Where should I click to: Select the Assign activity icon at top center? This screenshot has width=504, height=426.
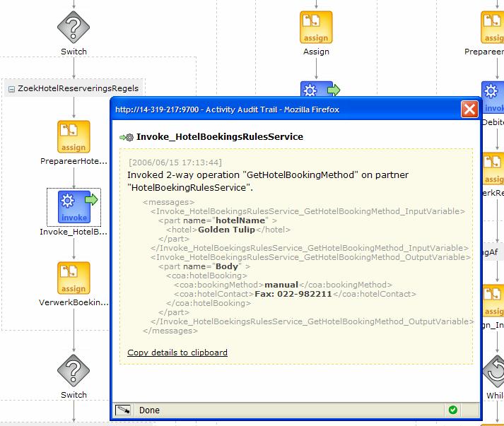pyautogui.click(x=316, y=28)
